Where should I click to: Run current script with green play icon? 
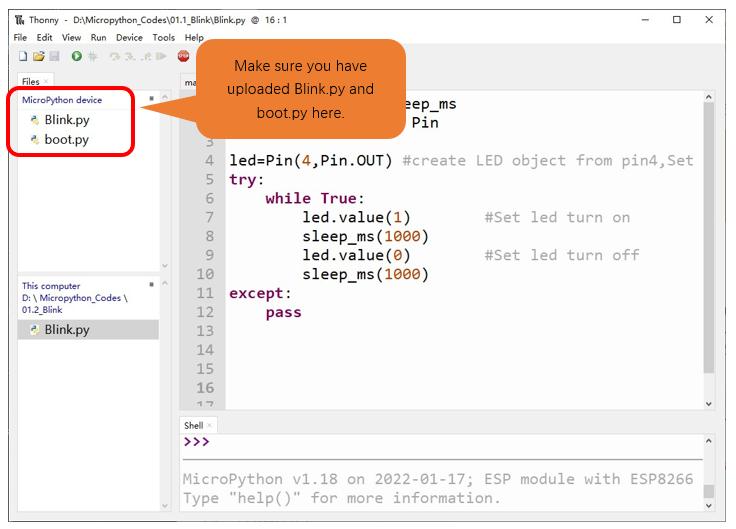(x=77, y=56)
